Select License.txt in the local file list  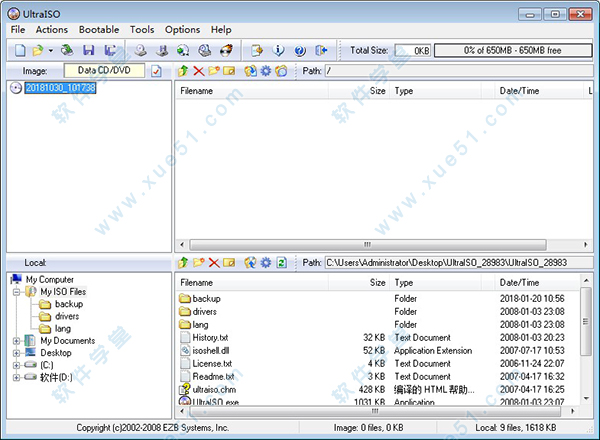coord(211,363)
